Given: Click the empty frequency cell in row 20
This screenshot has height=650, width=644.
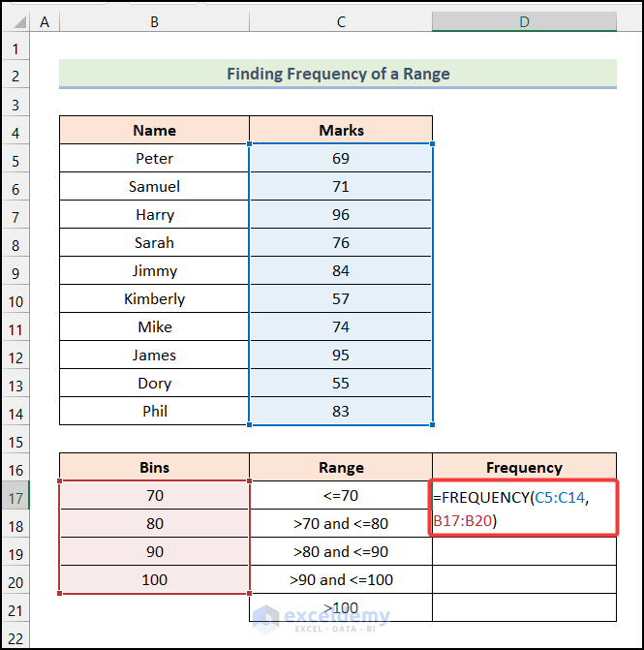Looking at the screenshot, I should coord(524,579).
